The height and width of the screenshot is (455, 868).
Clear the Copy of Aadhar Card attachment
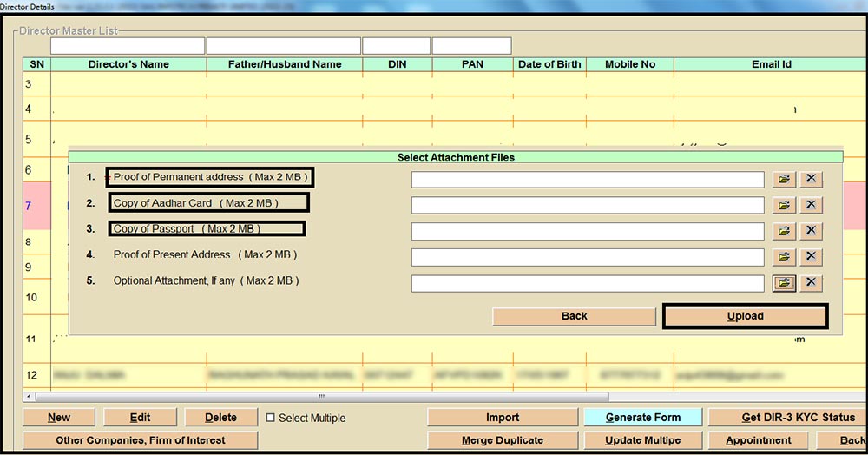(x=811, y=205)
